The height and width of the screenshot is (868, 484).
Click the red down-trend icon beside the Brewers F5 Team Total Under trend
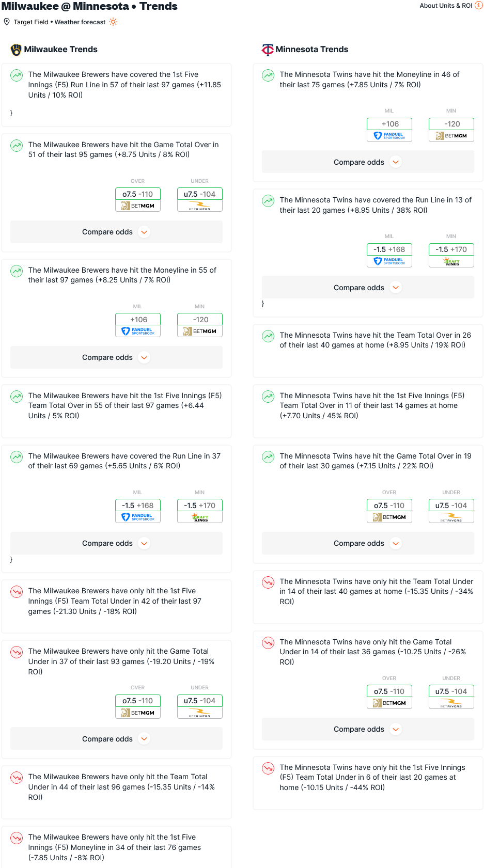pos(17,591)
